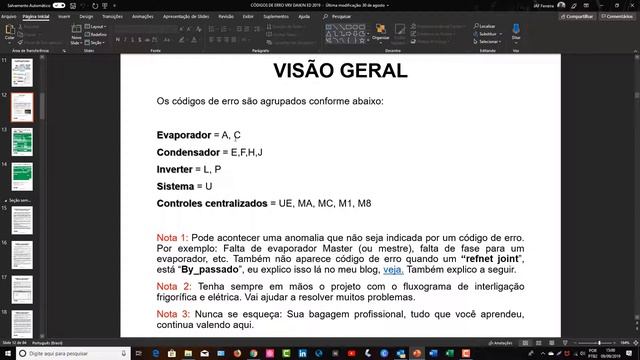Open Firefox from the taskbar

pos(237,353)
